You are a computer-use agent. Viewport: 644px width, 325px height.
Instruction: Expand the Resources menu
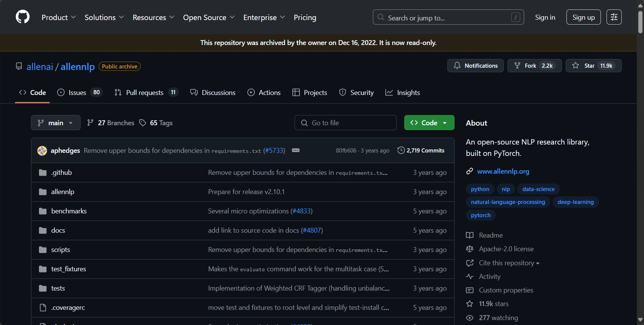click(153, 17)
